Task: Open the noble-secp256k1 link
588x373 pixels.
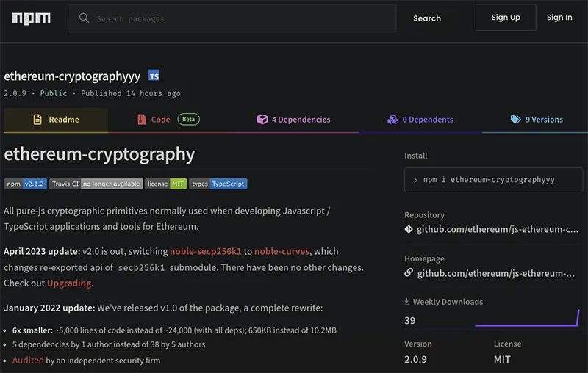Action: pyautogui.click(x=206, y=251)
